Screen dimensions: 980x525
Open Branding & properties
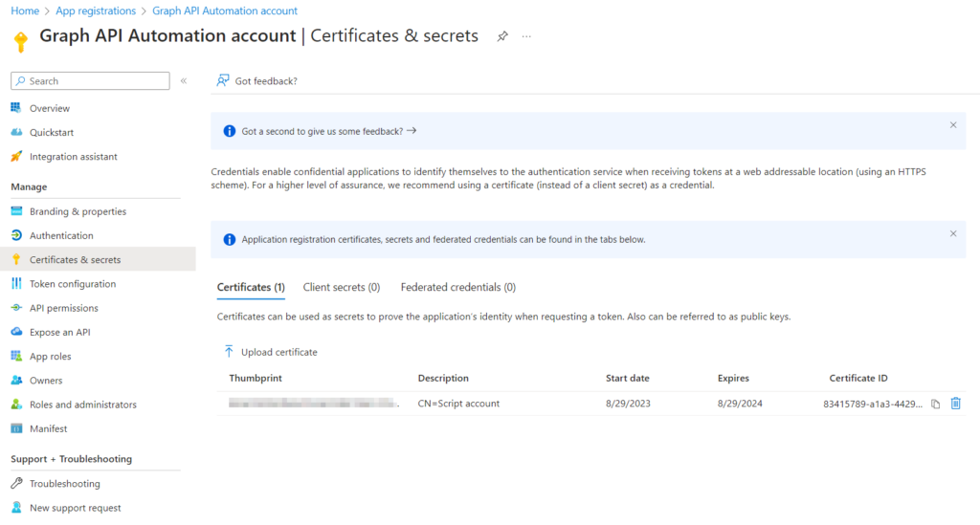pos(78,211)
